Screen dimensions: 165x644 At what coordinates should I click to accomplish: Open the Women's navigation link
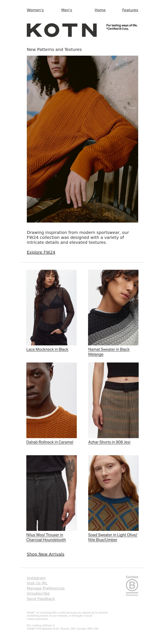click(35, 10)
